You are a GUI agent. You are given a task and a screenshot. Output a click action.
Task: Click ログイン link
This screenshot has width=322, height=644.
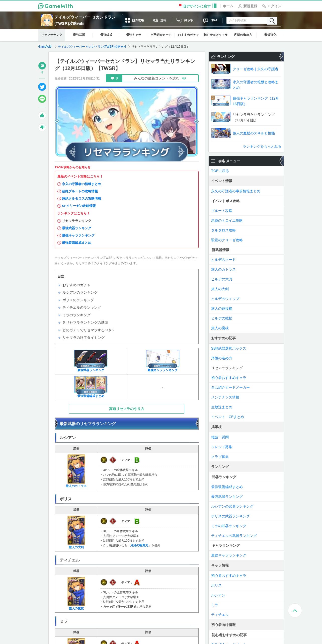(272, 6)
